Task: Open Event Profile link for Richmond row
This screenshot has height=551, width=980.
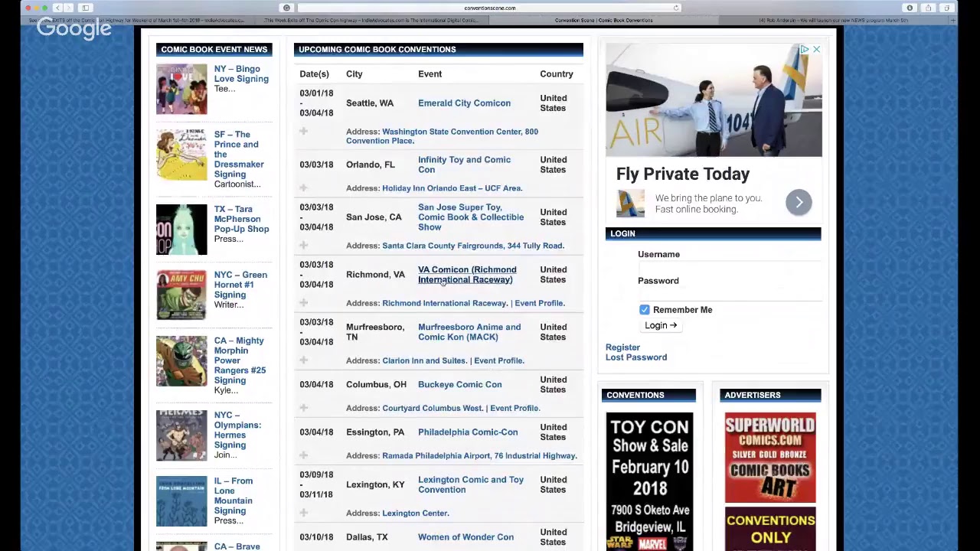Action: 540,303
